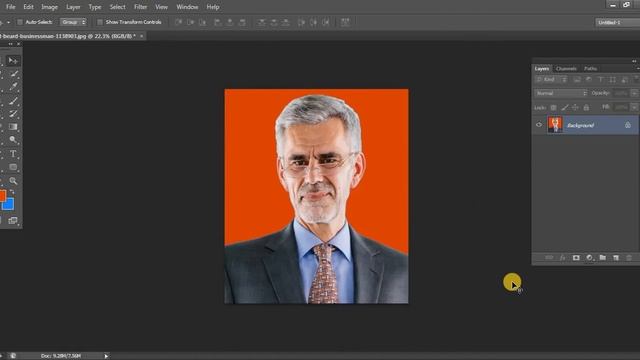
Task: Hide the Background layer via eye icon
Action: [539, 125]
